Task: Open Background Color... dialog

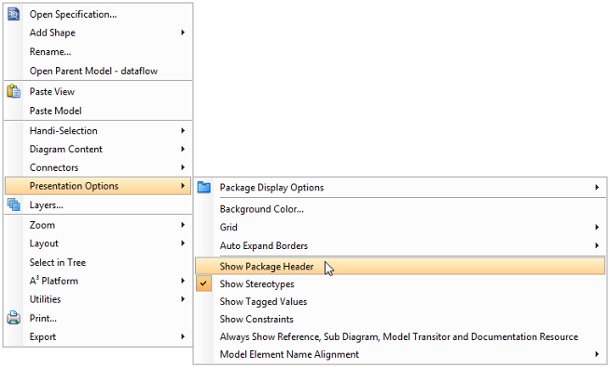Action: 400,209
